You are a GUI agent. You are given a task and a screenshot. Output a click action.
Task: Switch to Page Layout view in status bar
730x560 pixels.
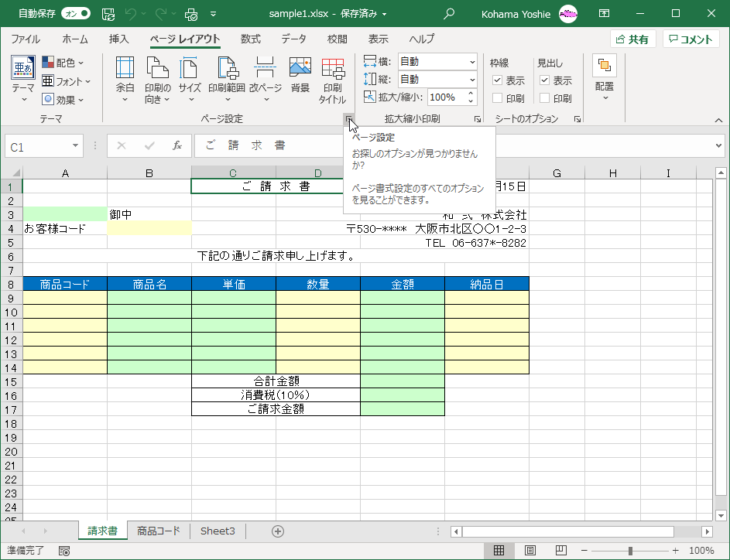point(530,551)
